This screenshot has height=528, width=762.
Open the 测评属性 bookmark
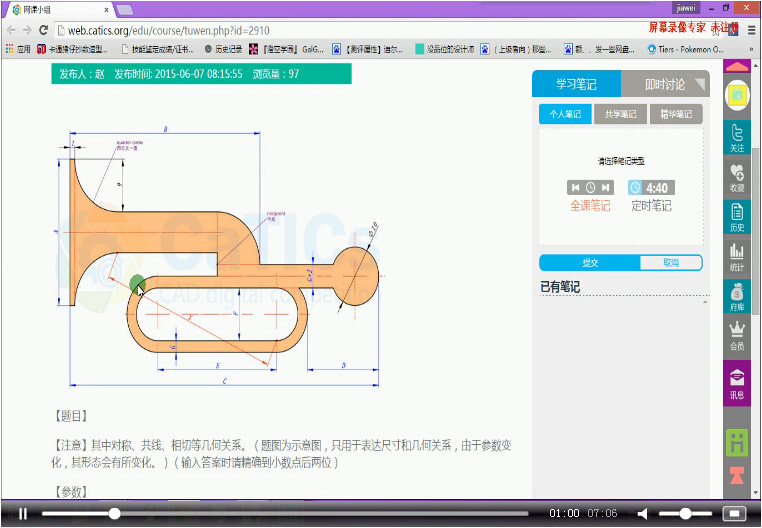[368, 49]
